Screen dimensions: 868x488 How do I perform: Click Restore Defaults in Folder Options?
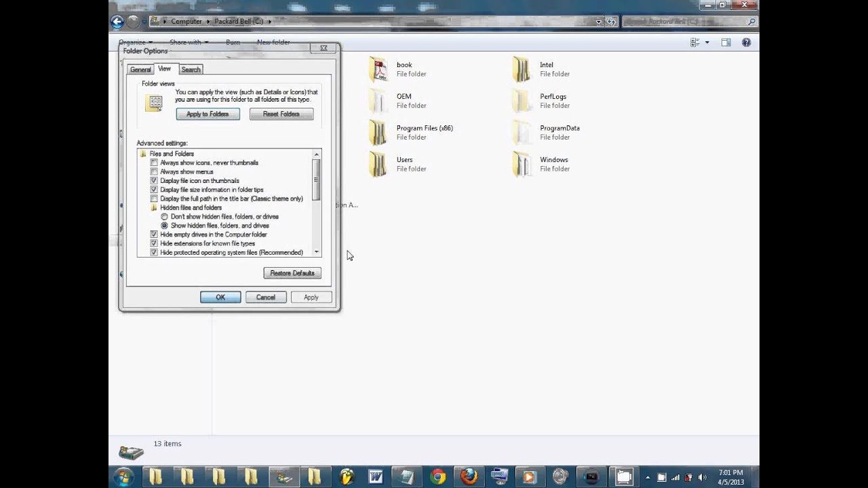[292, 272]
